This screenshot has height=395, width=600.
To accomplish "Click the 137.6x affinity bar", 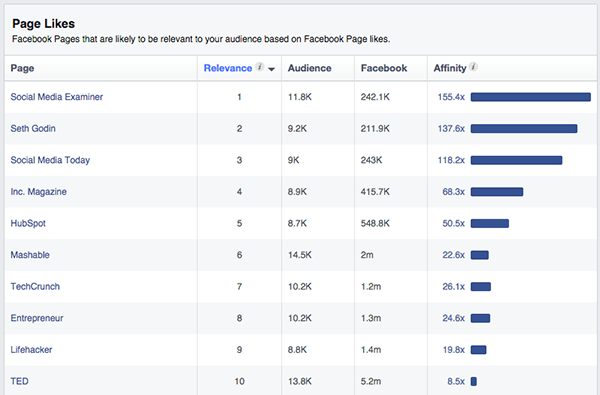I will click(x=524, y=129).
